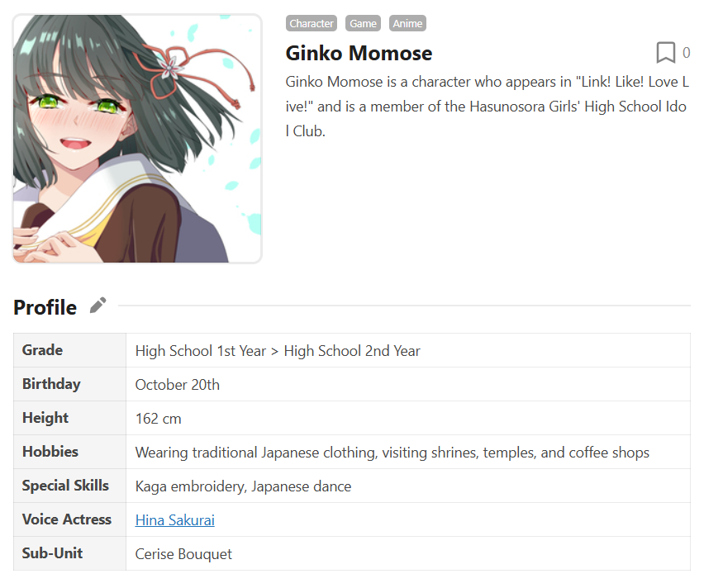The width and height of the screenshot is (704, 588).
Task: Click the Ginko Momose title heading
Action: coord(359,53)
